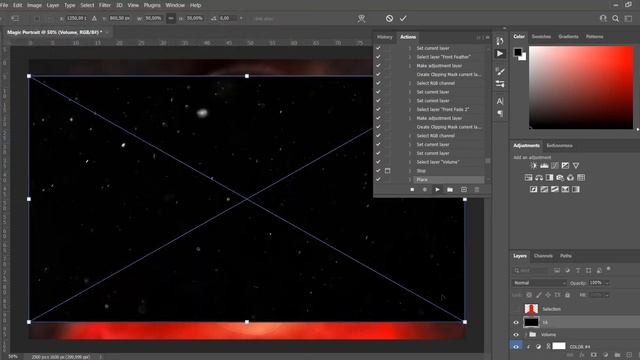Add Color Balance adjustment
The height and width of the screenshot is (360, 640).
click(x=539, y=178)
